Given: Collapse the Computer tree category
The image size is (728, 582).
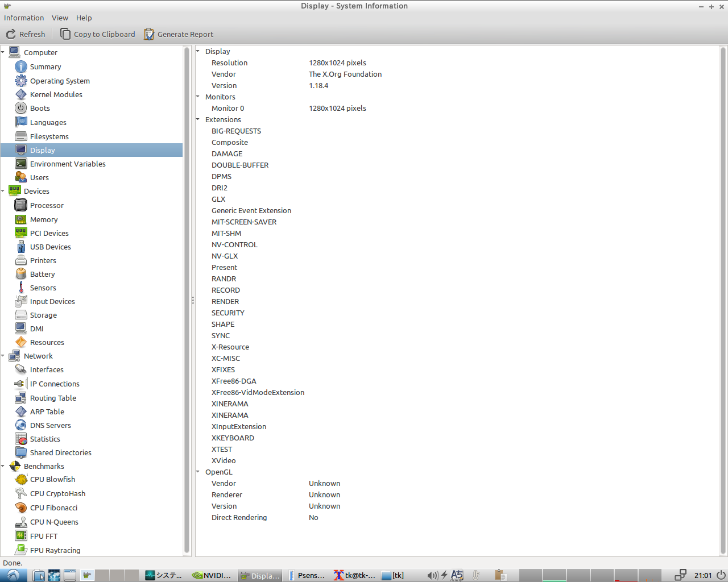Looking at the screenshot, I should [x=3, y=52].
